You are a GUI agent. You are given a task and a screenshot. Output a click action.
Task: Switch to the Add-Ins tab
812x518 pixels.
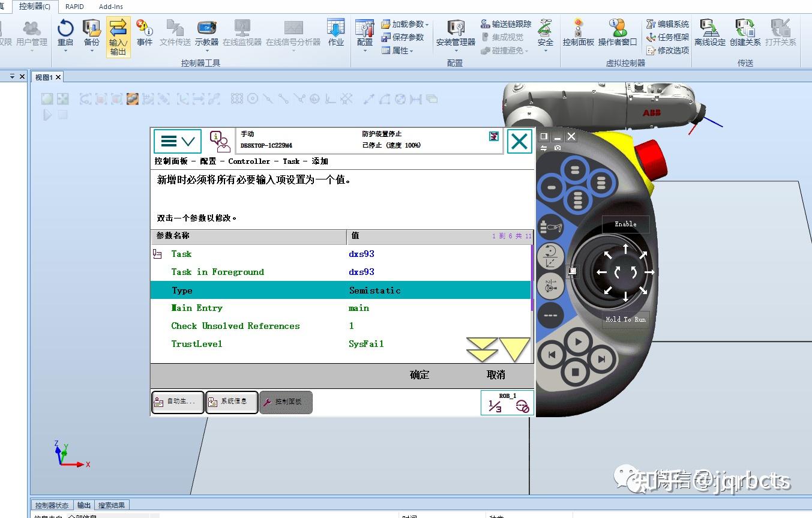110,7
